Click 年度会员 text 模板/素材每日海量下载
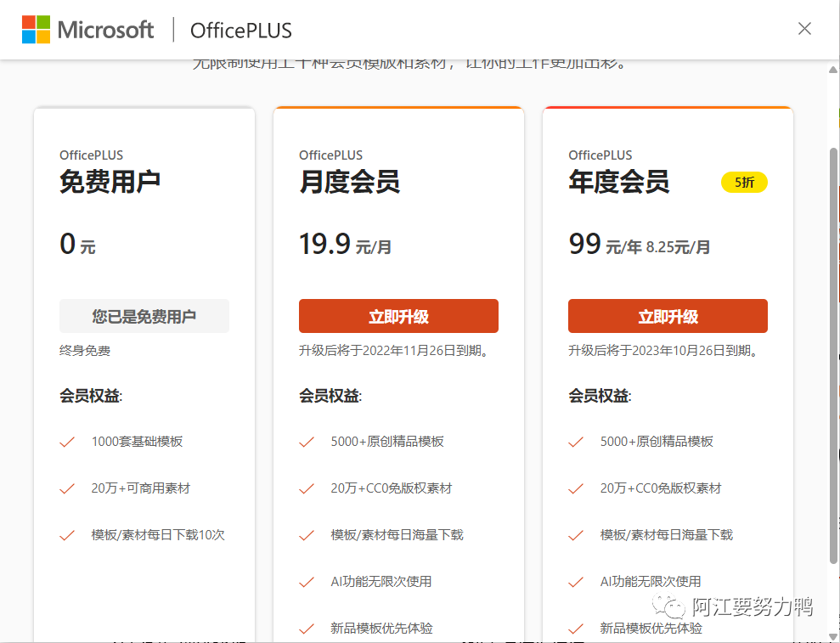The image size is (840, 643). 667,535
